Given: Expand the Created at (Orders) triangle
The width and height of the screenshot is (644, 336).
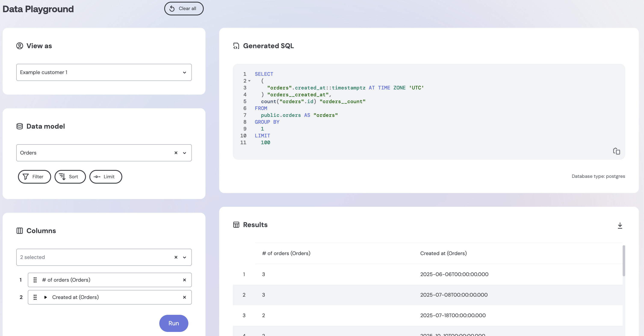Looking at the screenshot, I should tap(46, 297).
